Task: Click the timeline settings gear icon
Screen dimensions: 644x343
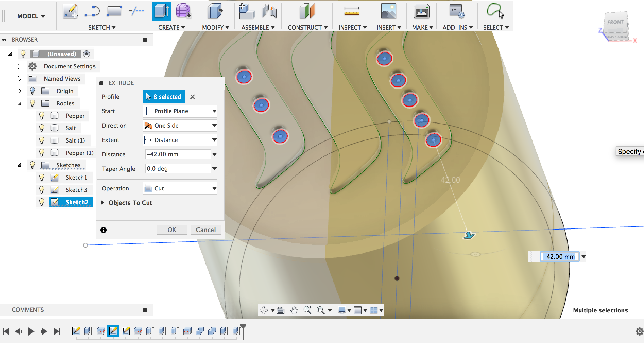Action: point(639,331)
